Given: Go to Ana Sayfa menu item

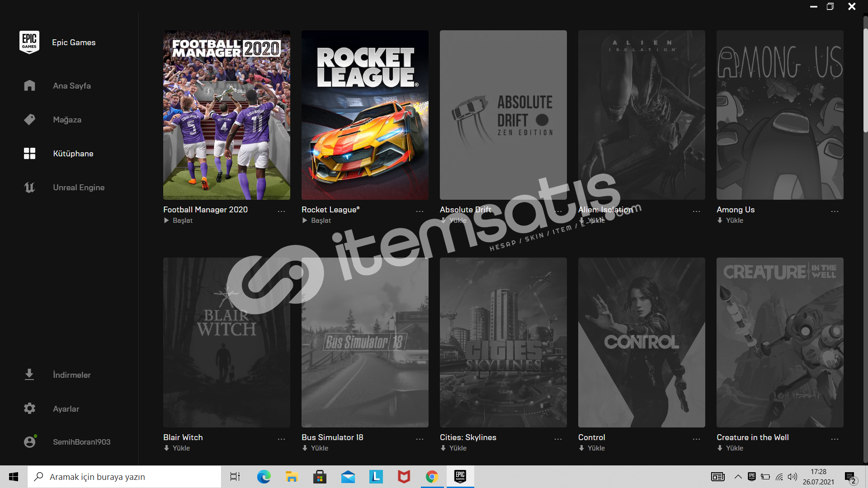Looking at the screenshot, I should point(72,86).
